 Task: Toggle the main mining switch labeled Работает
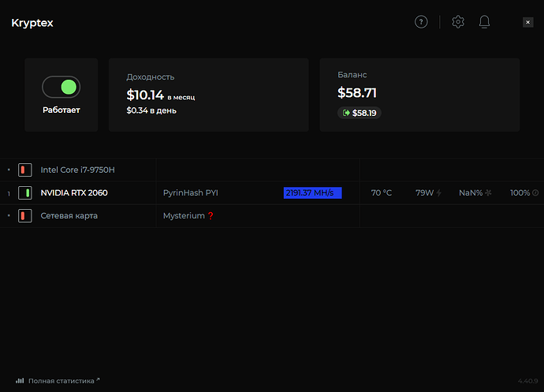[x=61, y=87]
